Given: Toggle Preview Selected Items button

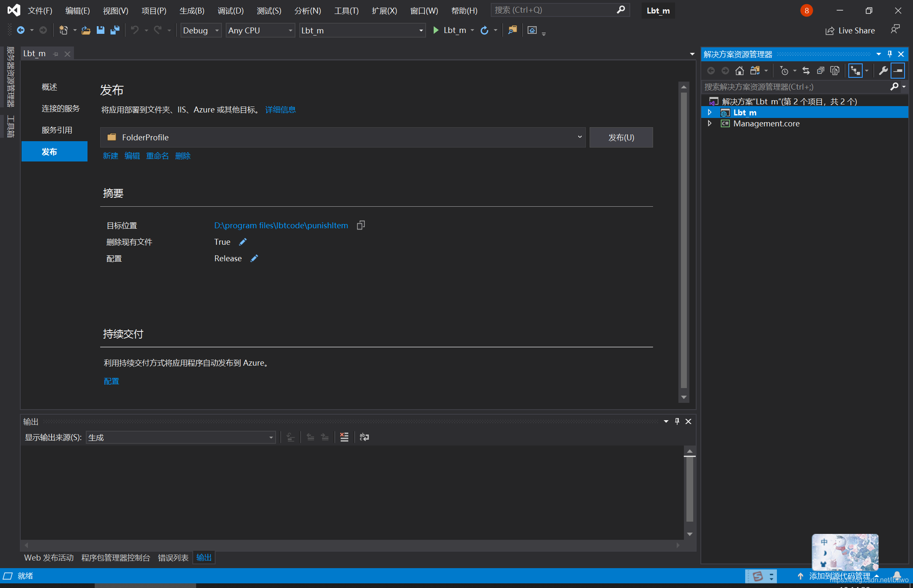Looking at the screenshot, I should pos(898,71).
